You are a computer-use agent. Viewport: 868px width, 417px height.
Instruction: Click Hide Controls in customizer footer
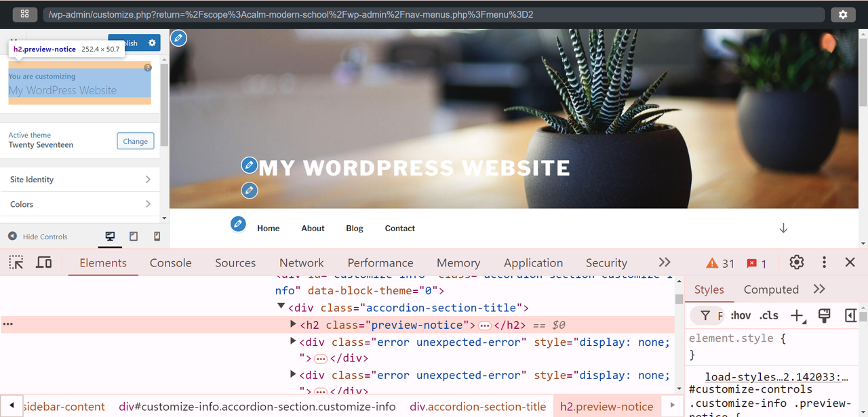coord(38,237)
